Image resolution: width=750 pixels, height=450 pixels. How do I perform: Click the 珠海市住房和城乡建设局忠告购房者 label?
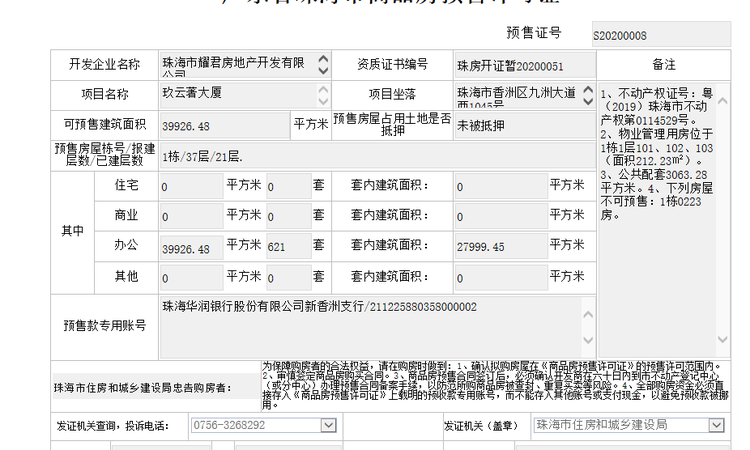(143, 387)
